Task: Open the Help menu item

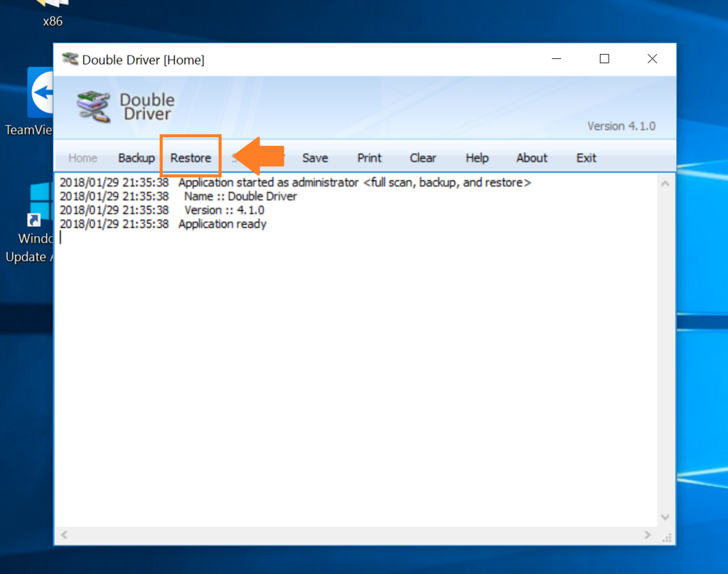Action: [477, 158]
